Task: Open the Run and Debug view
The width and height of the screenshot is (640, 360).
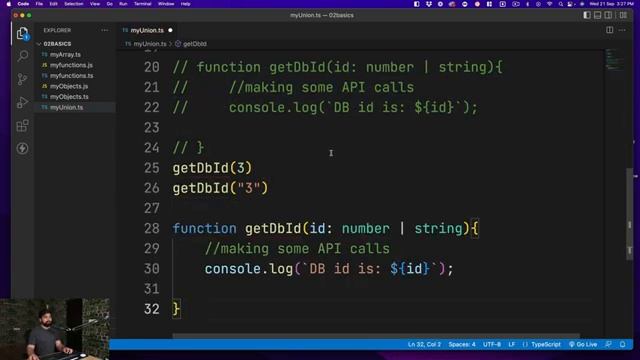Action: click(x=22, y=102)
